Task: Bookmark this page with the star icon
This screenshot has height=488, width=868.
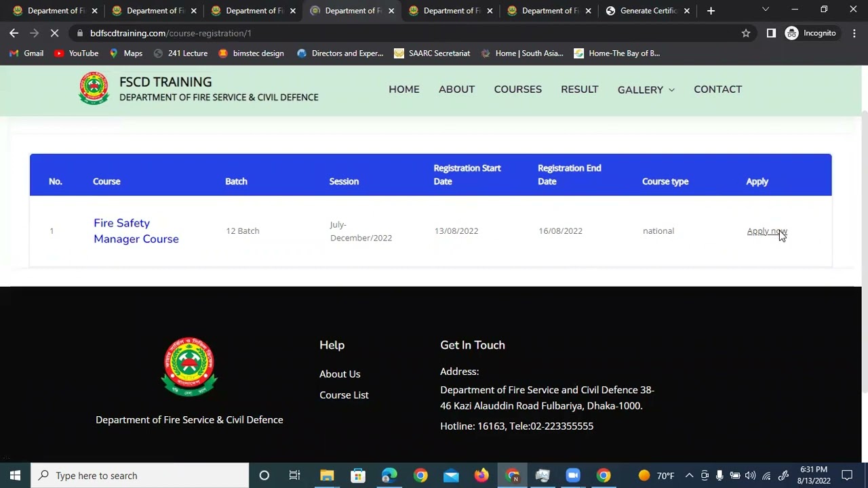Action: (x=746, y=33)
